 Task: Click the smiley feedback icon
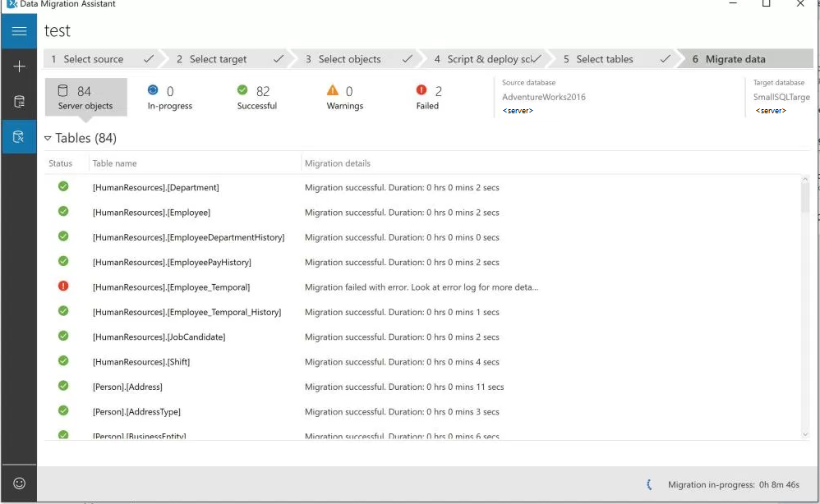pos(19,483)
